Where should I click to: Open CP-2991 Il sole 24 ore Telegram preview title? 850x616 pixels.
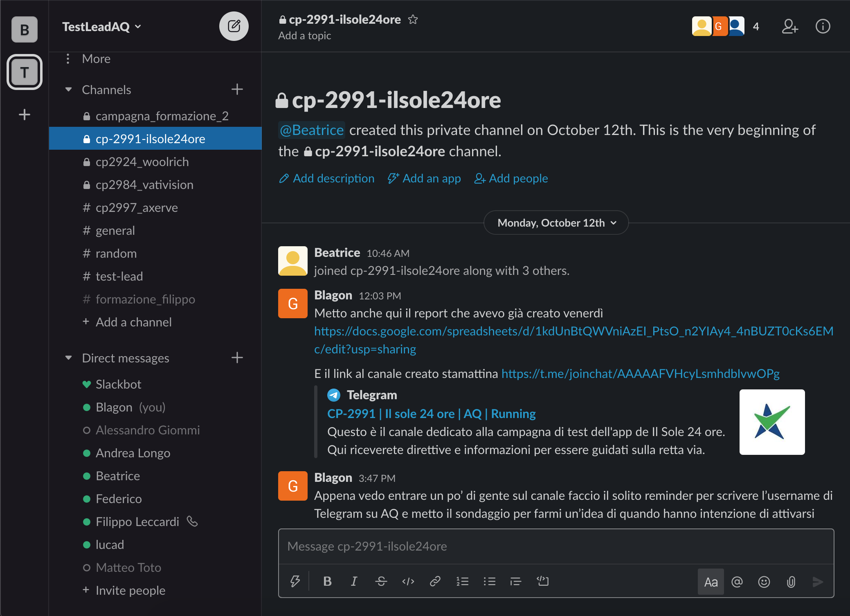coord(432,414)
